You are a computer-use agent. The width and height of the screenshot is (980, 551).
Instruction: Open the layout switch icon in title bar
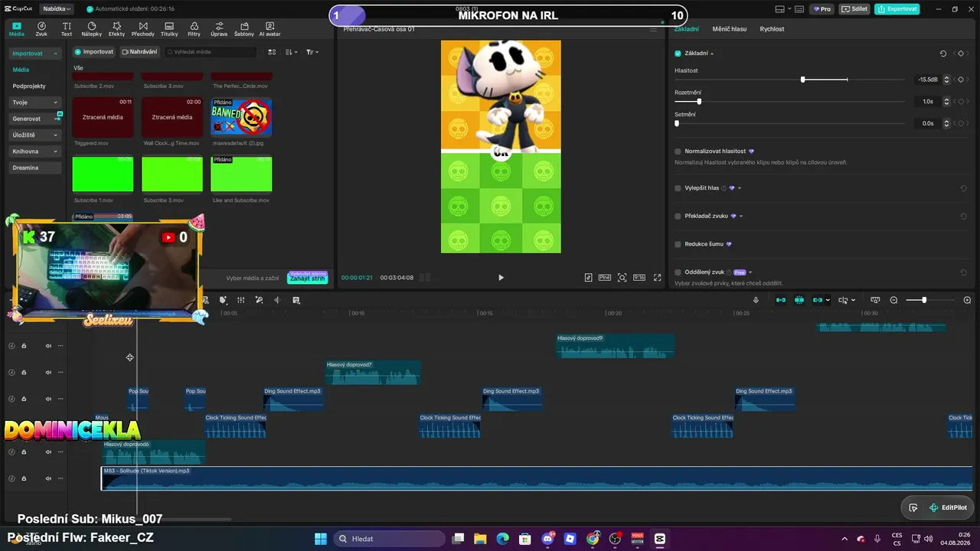779,9
